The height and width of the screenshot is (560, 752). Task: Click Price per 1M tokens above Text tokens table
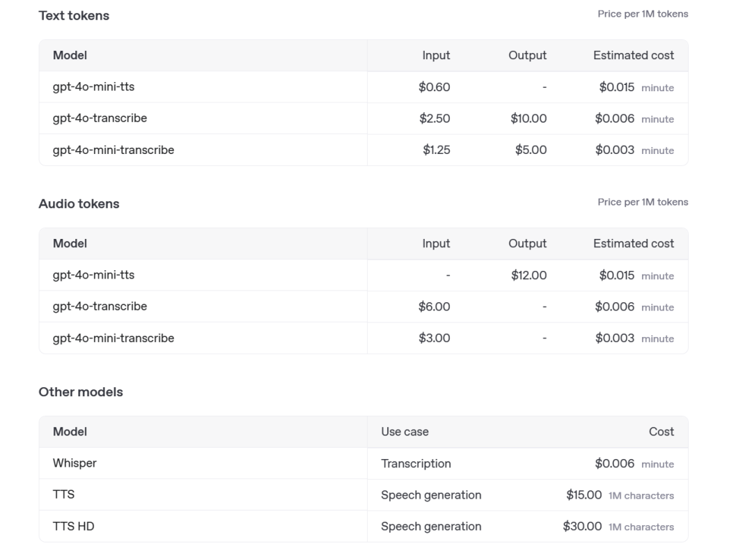(643, 14)
